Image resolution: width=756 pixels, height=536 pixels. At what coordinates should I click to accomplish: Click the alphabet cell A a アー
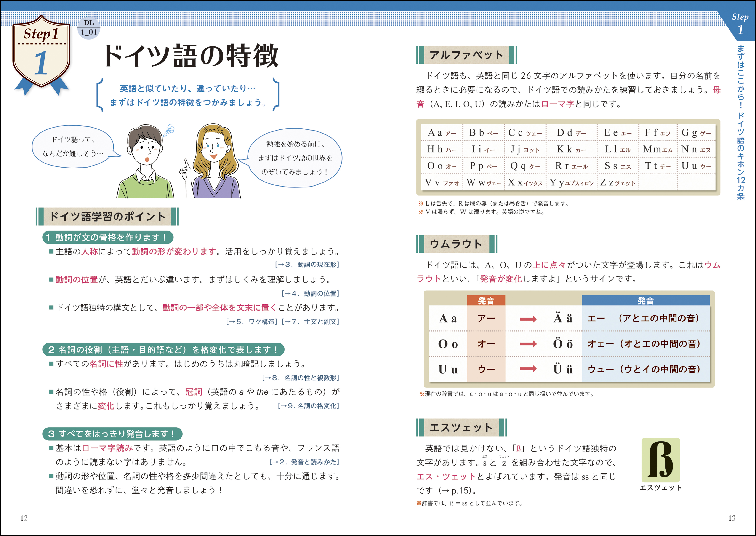coord(442,133)
